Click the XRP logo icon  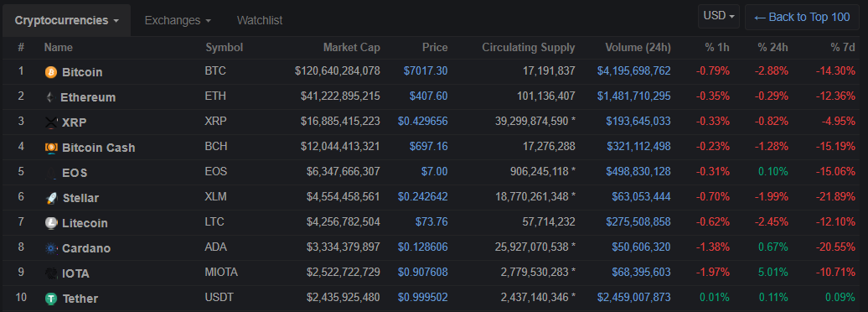coord(51,122)
